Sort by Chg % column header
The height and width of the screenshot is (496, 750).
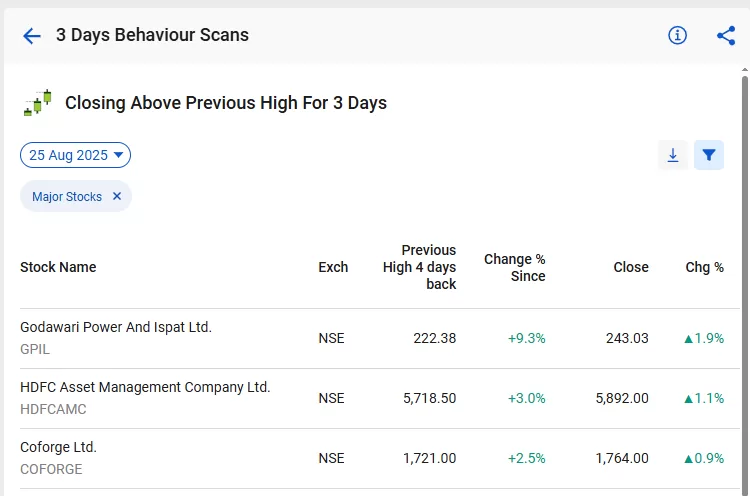click(x=705, y=267)
